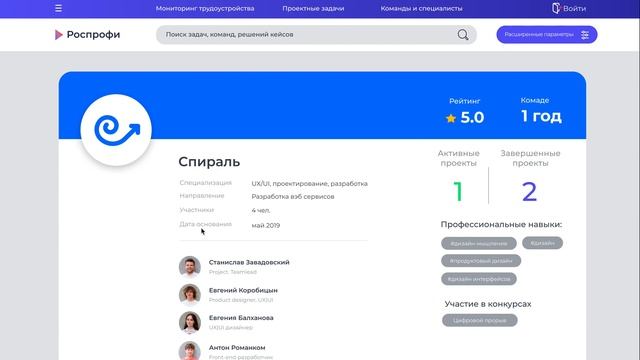Click 'Разработка вэб сервисов' direction text

[x=293, y=196]
